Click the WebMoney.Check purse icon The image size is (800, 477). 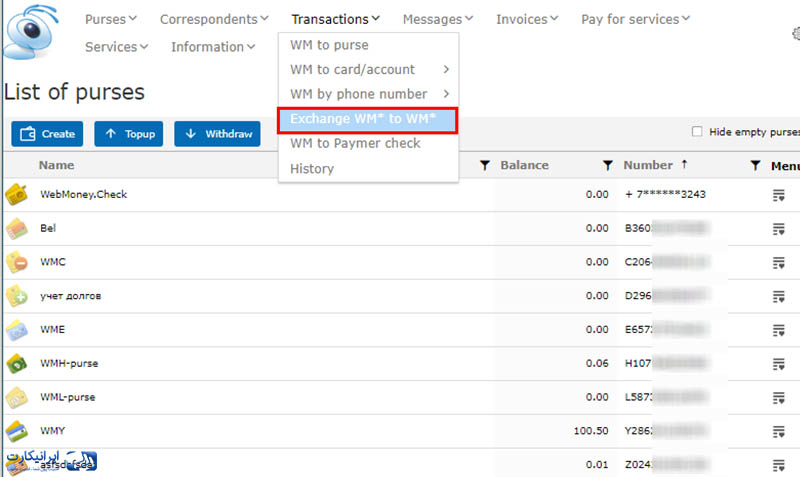[16, 194]
